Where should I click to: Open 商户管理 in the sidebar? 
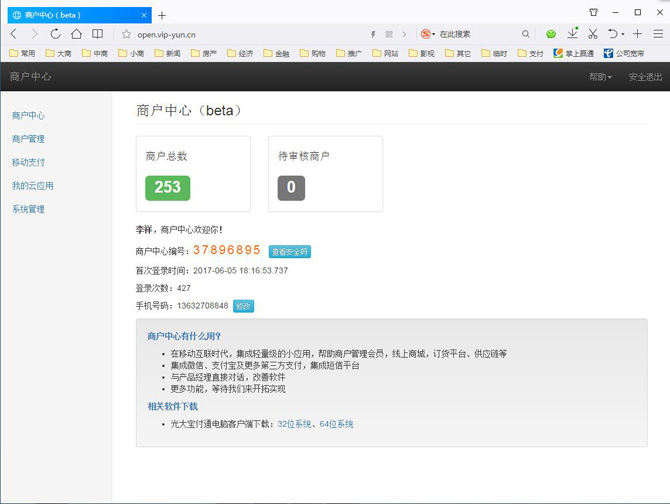pyautogui.click(x=28, y=139)
